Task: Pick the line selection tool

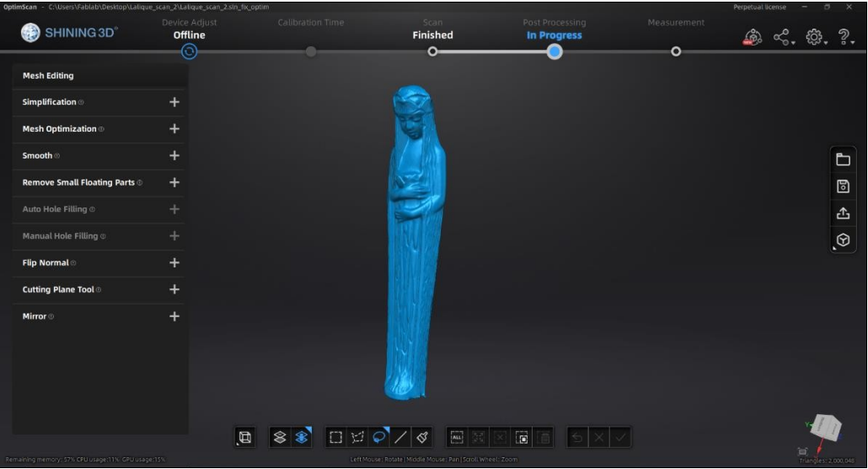Action: coord(400,437)
